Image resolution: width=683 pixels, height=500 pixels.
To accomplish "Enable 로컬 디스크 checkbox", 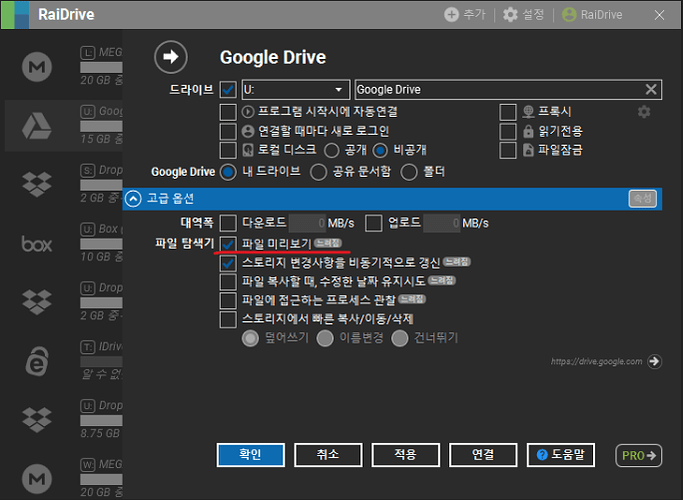I will point(228,150).
